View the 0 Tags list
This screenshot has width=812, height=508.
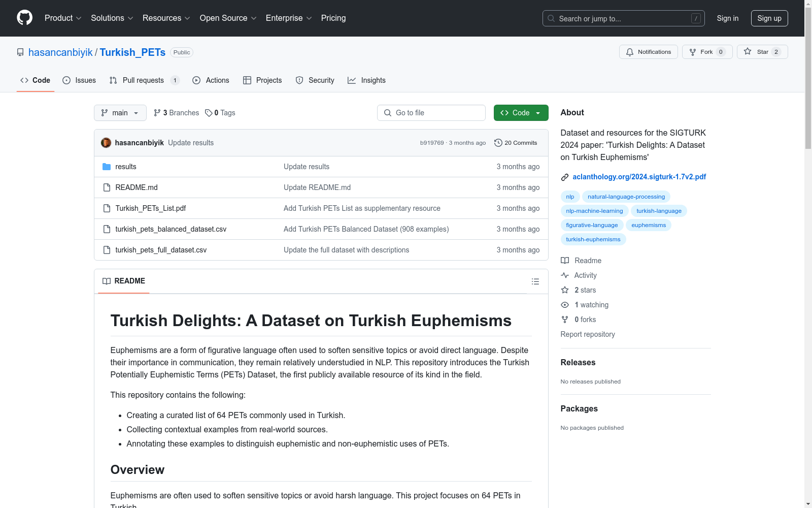click(220, 113)
